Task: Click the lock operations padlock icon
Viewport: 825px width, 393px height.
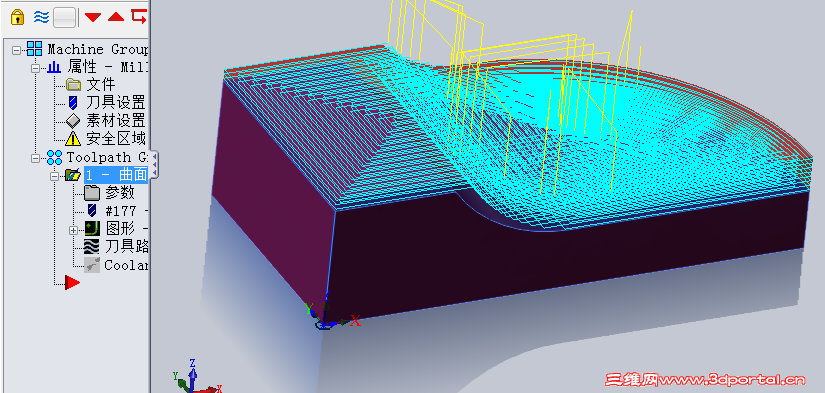Action: point(17,17)
